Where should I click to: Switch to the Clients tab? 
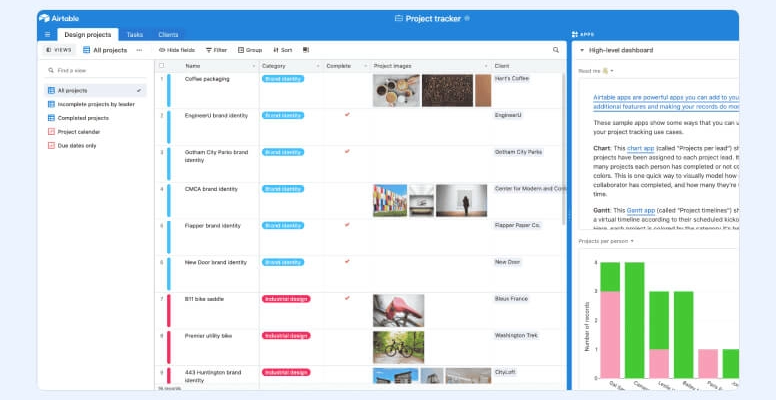pos(168,34)
